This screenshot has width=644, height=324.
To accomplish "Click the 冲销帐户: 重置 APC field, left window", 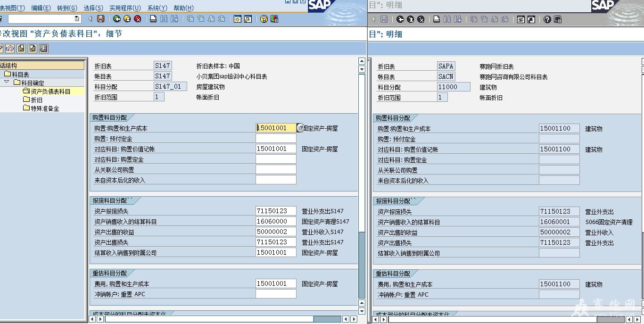I will click(276, 294).
